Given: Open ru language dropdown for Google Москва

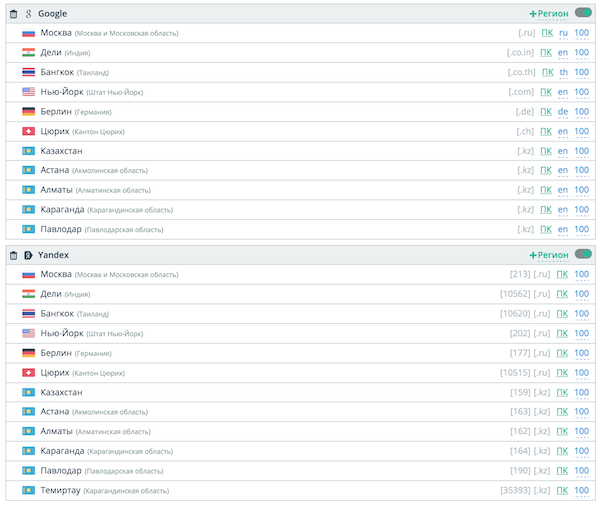Looking at the screenshot, I should (x=563, y=33).
